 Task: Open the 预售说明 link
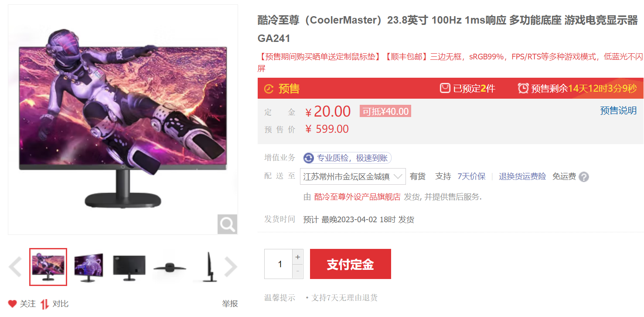618,110
